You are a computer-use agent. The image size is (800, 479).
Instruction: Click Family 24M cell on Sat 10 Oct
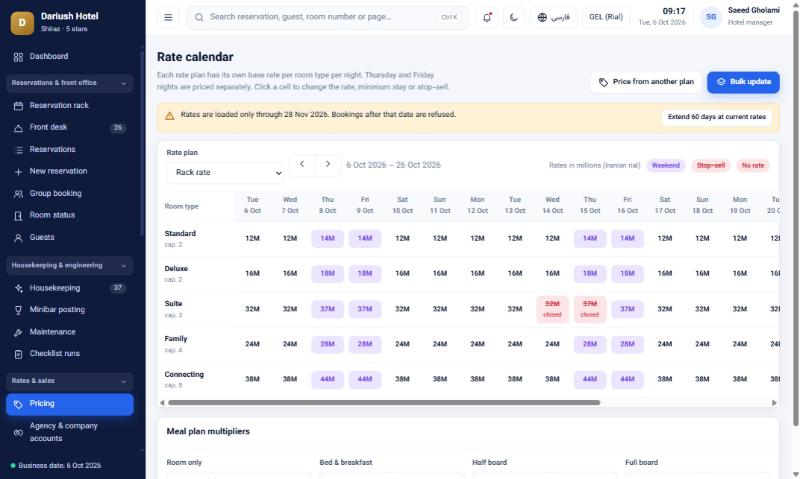click(403, 344)
